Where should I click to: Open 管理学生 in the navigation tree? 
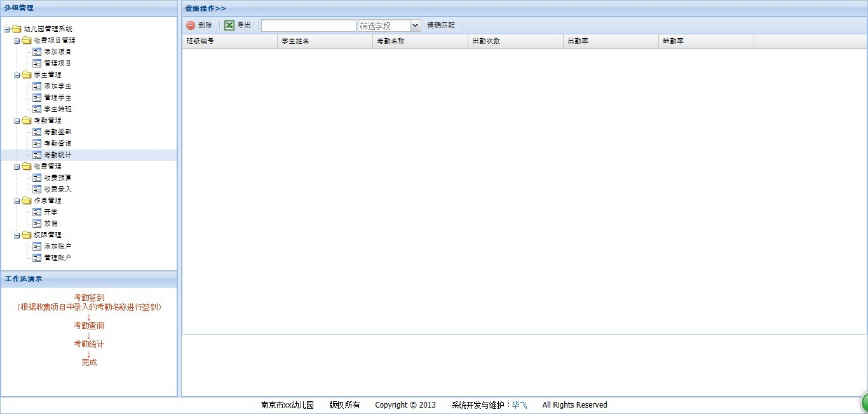[58, 97]
